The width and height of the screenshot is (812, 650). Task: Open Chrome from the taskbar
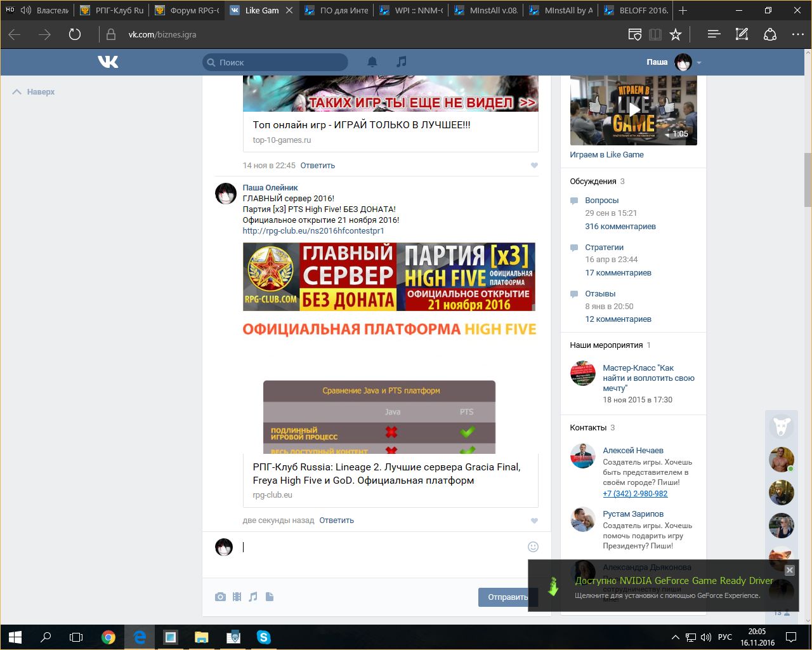click(108, 637)
